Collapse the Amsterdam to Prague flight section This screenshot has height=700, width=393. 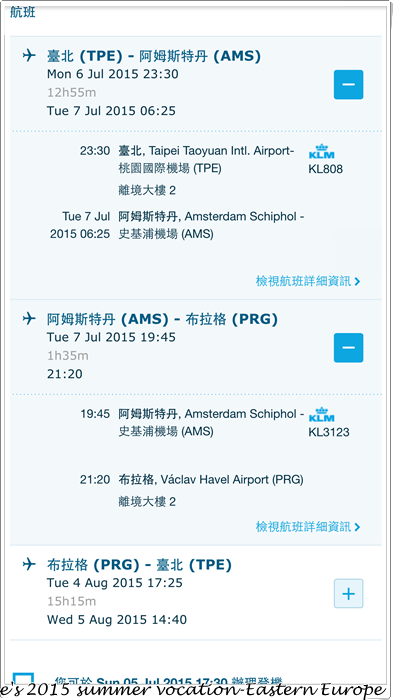point(348,347)
